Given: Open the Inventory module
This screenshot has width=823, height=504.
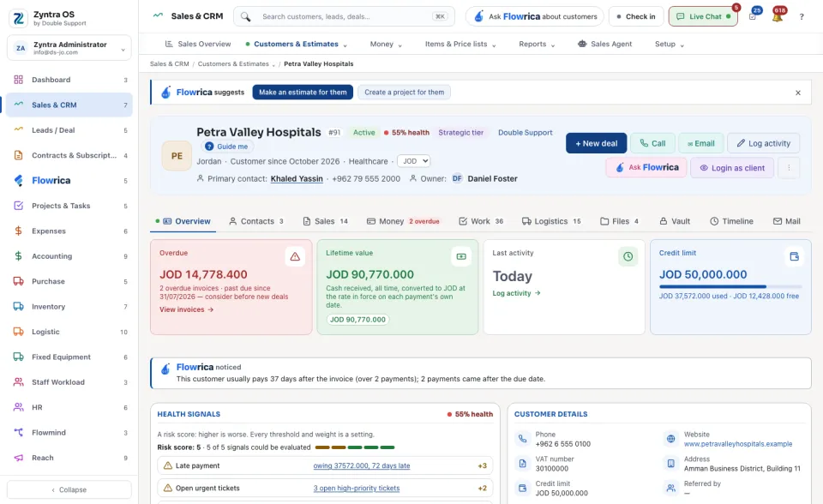Looking at the screenshot, I should pyautogui.click(x=69, y=307).
